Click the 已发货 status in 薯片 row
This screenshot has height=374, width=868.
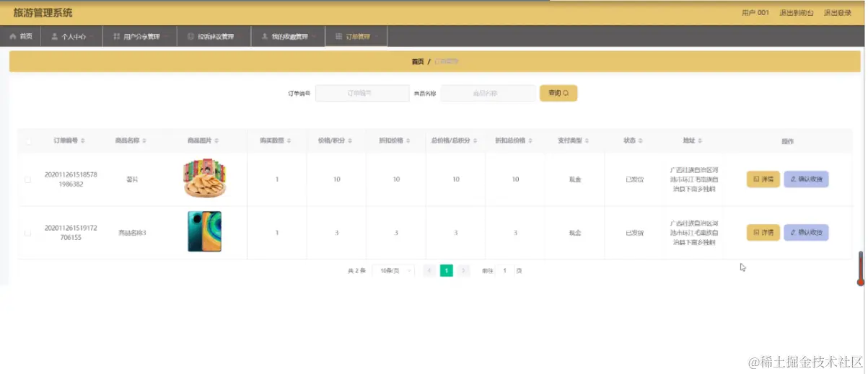click(x=634, y=179)
